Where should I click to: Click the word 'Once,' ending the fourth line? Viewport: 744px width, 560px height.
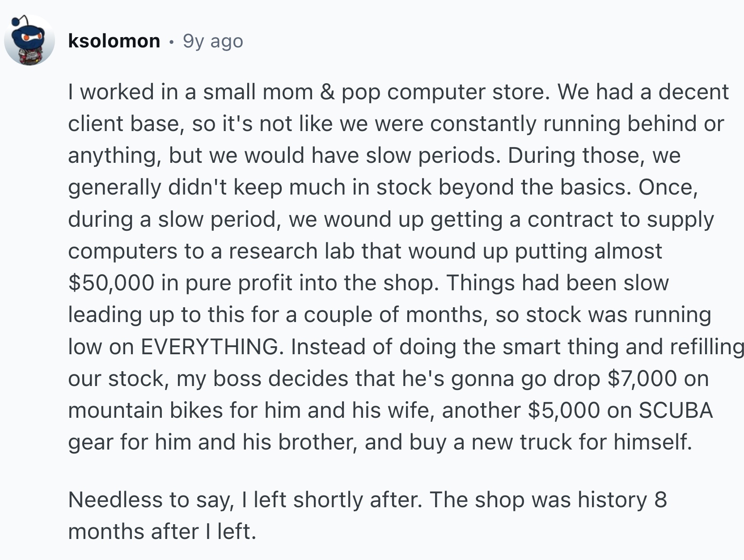coord(668,187)
